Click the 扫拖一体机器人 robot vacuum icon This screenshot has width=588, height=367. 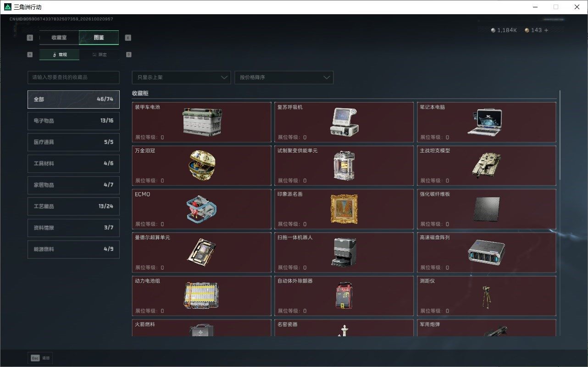[x=344, y=252]
